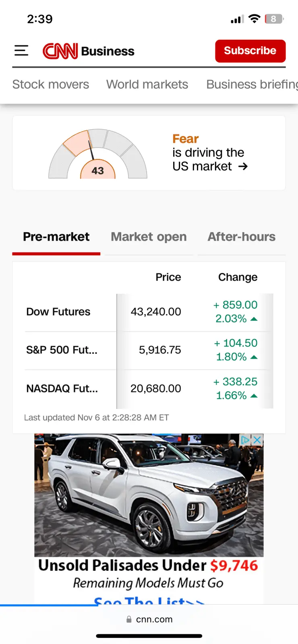The width and height of the screenshot is (298, 644).
Task: Tap the CNN logo
Action: click(x=60, y=51)
